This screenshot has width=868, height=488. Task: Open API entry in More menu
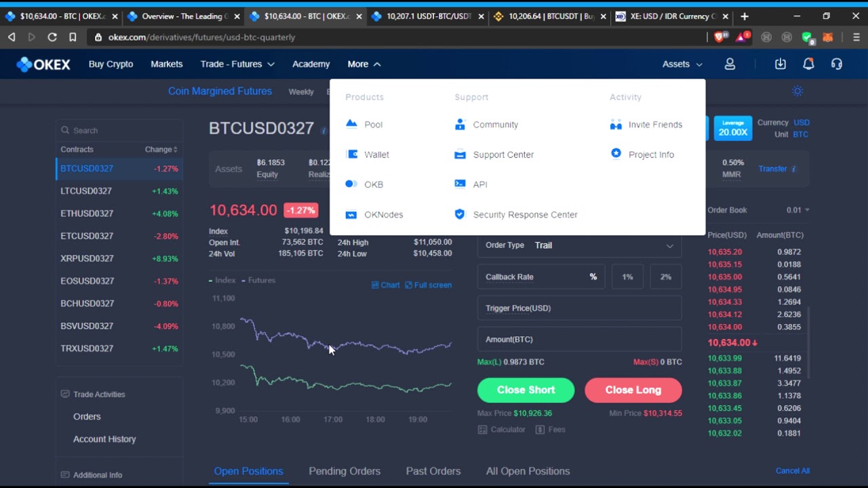tap(471, 184)
